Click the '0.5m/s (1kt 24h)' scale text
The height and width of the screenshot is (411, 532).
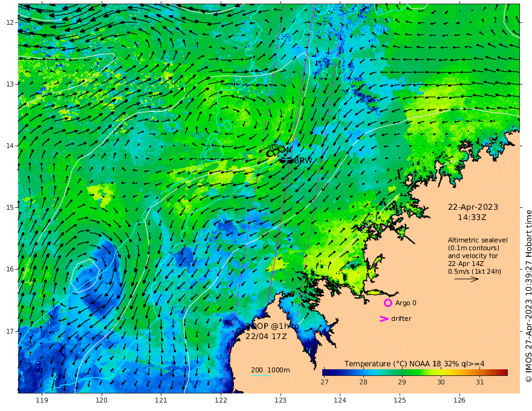[475, 271]
